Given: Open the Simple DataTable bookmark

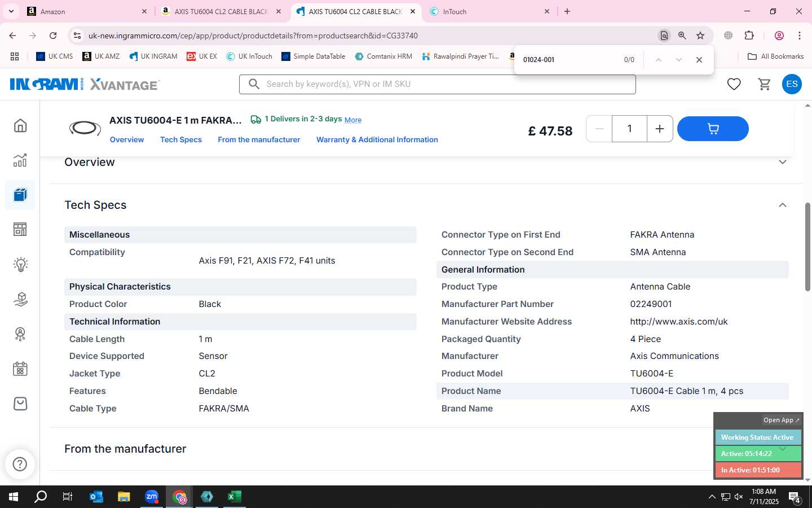Looking at the screenshot, I should click(314, 56).
